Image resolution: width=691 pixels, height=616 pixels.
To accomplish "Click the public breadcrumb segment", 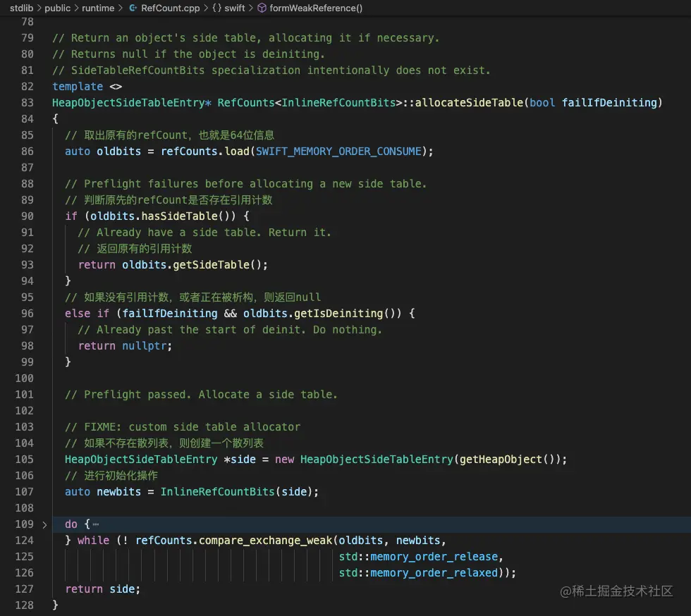I will coord(57,8).
